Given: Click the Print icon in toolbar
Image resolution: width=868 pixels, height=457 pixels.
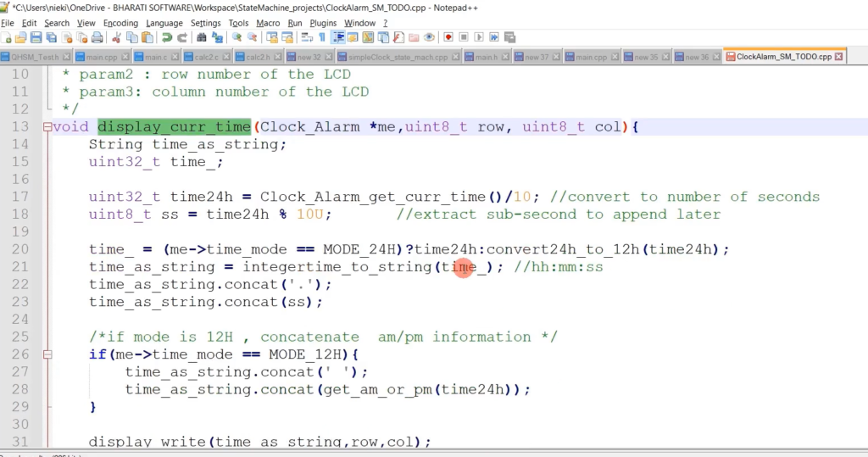Looking at the screenshot, I should (x=97, y=37).
